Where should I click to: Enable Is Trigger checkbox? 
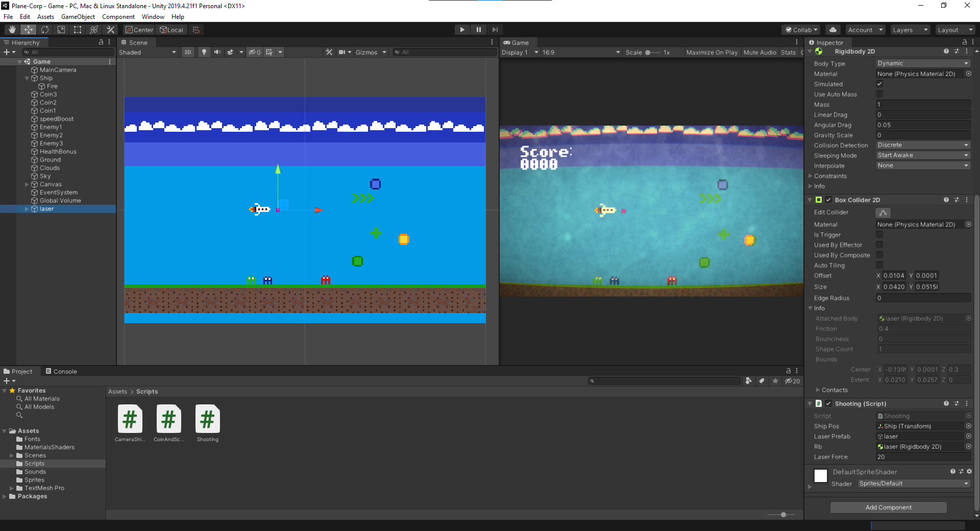point(879,234)
